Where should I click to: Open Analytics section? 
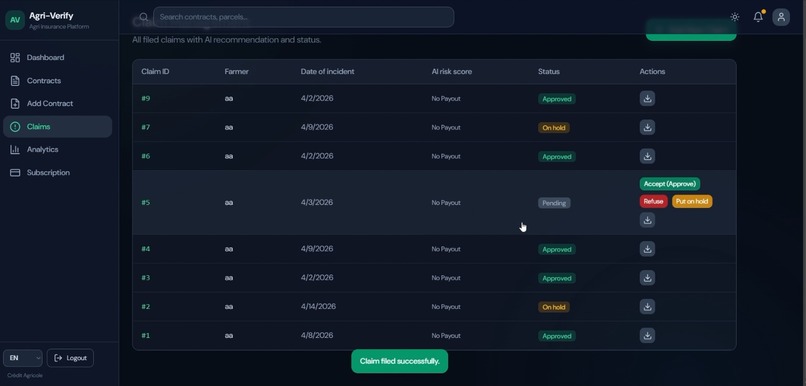[58, 150]
